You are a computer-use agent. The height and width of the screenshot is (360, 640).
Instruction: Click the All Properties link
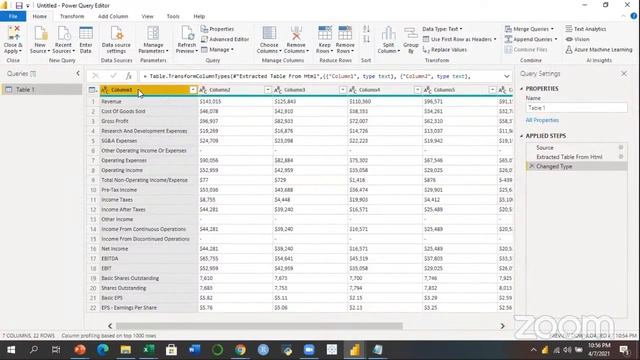click(x=542, y=120)
